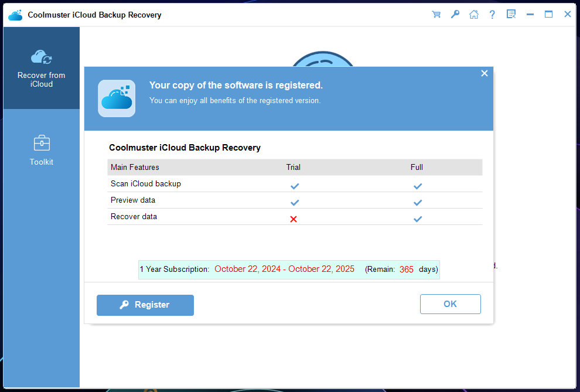
Task: Close the registration dialog
Action: [x=485, y=73]
